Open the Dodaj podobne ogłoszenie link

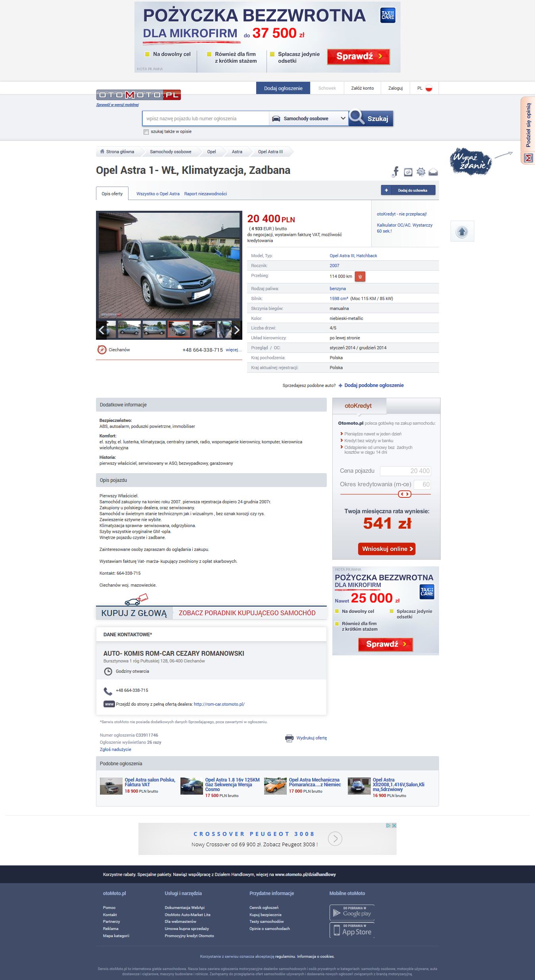pos(374,385)
